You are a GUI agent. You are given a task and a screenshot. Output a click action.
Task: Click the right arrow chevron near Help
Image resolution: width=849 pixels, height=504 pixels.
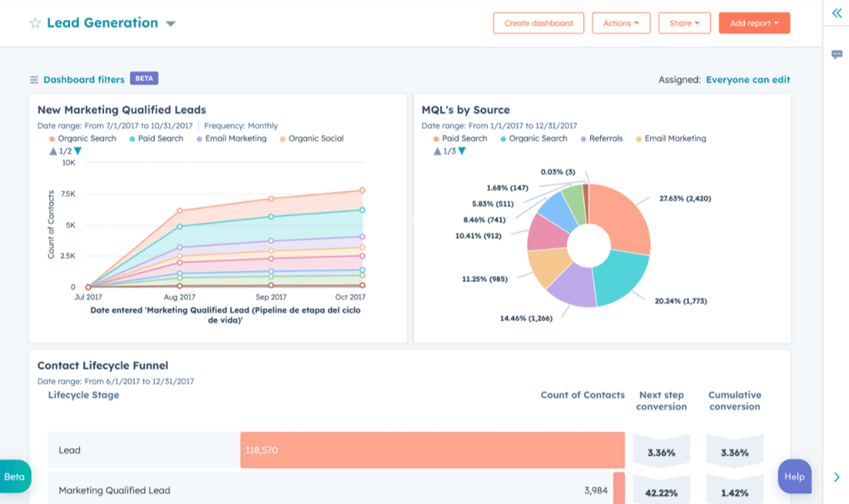click(837, 477)
